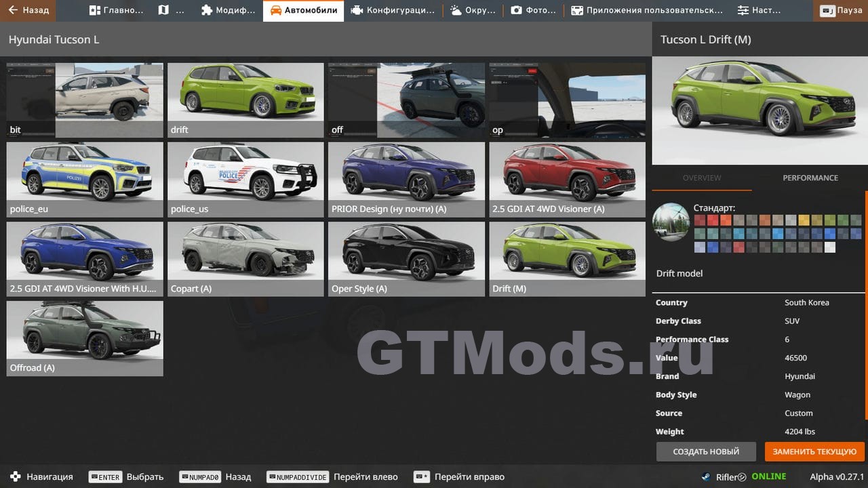Select the Copart (A) damaged configuration

(245, 259)
